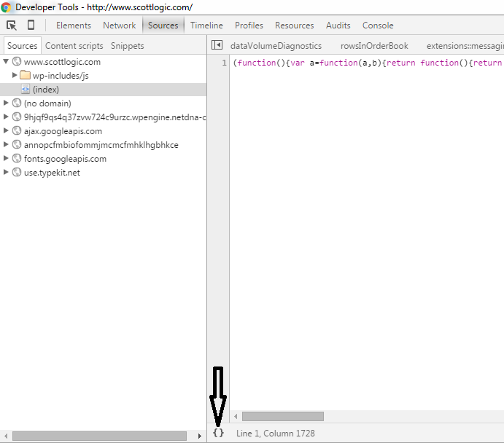This screenshot has height=443, width=504.
Task: Click the Chrome logo in title bar
Action: coord(7,7)
